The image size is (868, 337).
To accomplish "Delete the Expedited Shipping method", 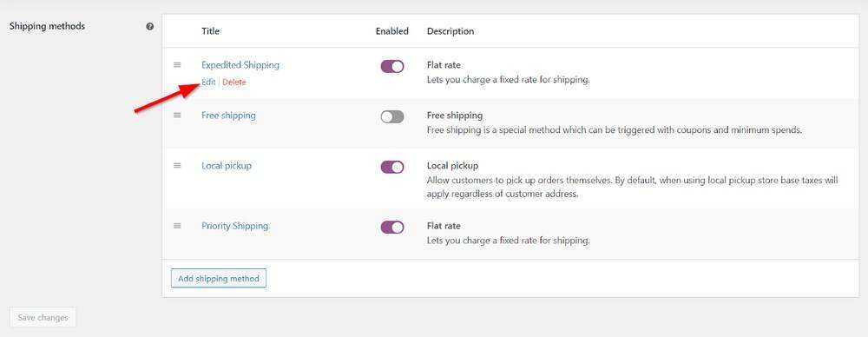I will point(234,82).
